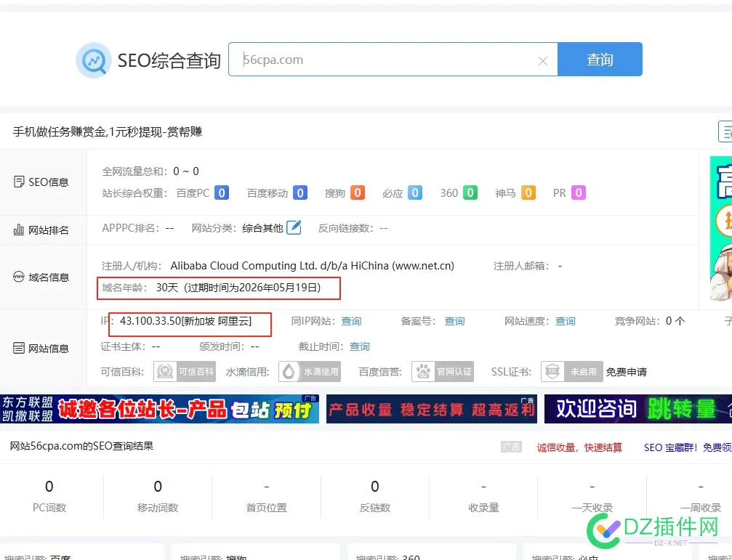Click 查询 next to 备案号
The width and height of the screenshot is (732, 560).
coord(454,321)
